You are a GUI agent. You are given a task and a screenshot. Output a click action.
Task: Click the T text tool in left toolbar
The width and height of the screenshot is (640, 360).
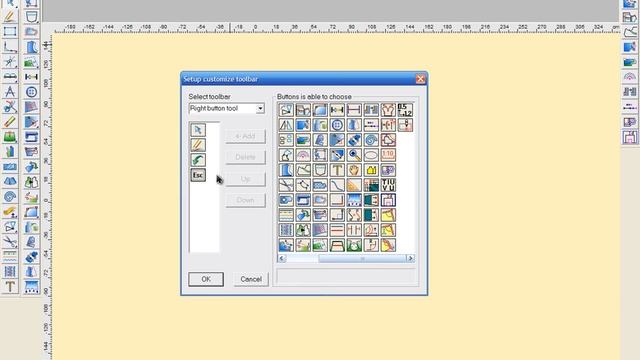pyautogui.click(x=10, y=287)
